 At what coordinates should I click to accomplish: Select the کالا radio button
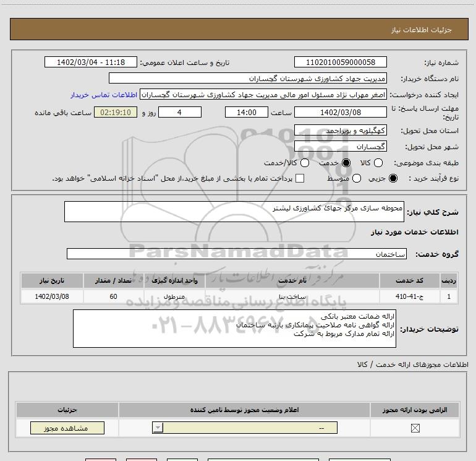click(378, 163)
